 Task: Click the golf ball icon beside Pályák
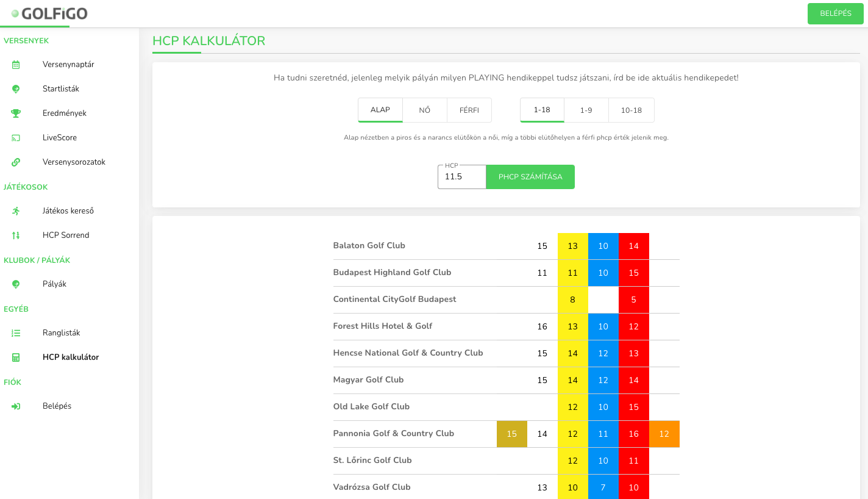tap(16, 284)
